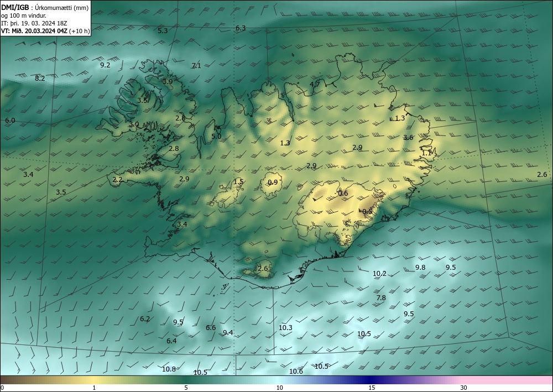The image size is (553, 392).
Task: Select the 2.2 value on the Snæfellsnes tip
Action: [117, 180]
